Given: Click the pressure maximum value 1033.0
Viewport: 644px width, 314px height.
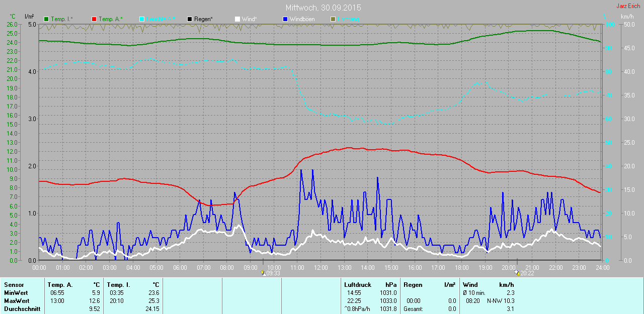Looking at the screenshot, I should pos(388,301).
